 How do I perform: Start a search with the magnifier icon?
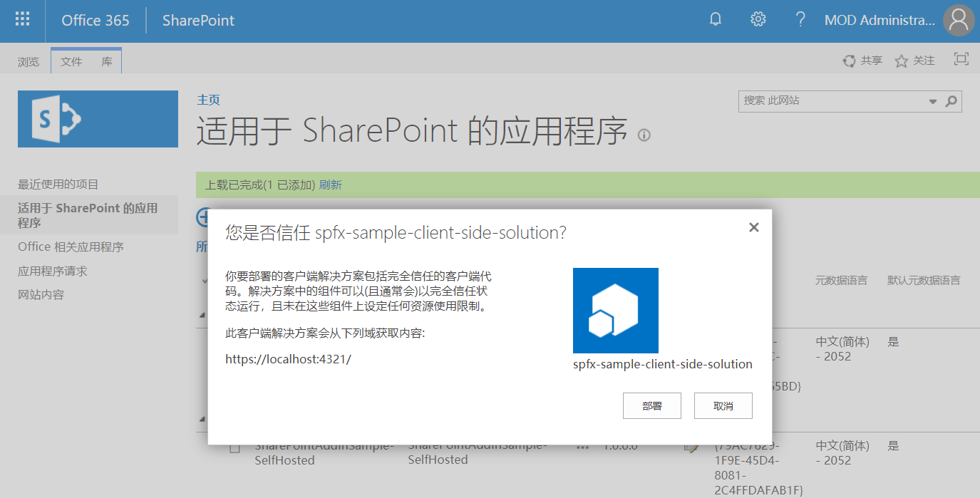(951, 101)
